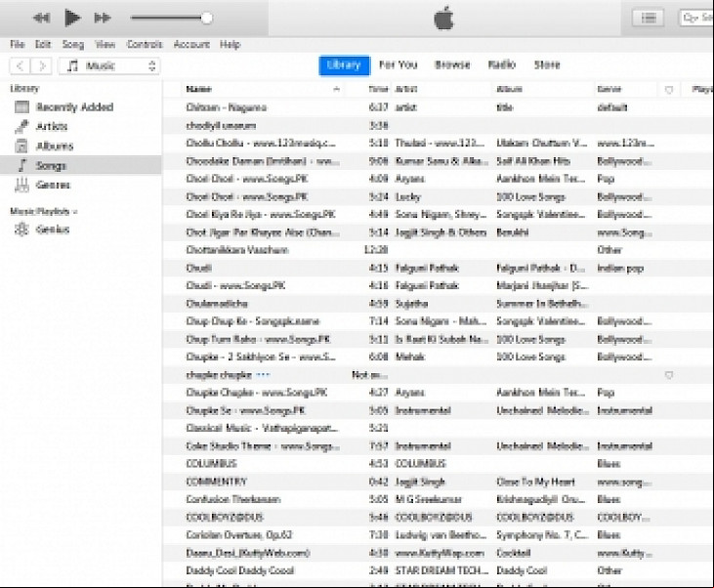Image resolution: width=714 pixels, height=588 pixels.
Task: Switch to the For You tab
Action: tap(398, 64)
